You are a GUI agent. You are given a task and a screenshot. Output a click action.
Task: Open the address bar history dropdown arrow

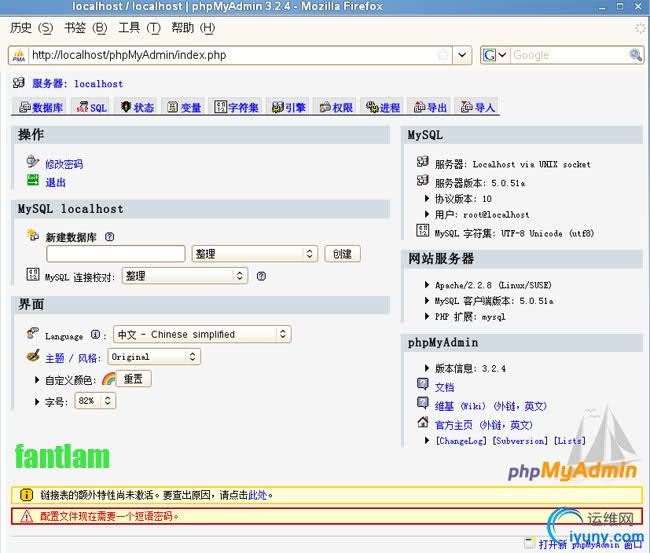pyautogui.click(x=462, y=55)
